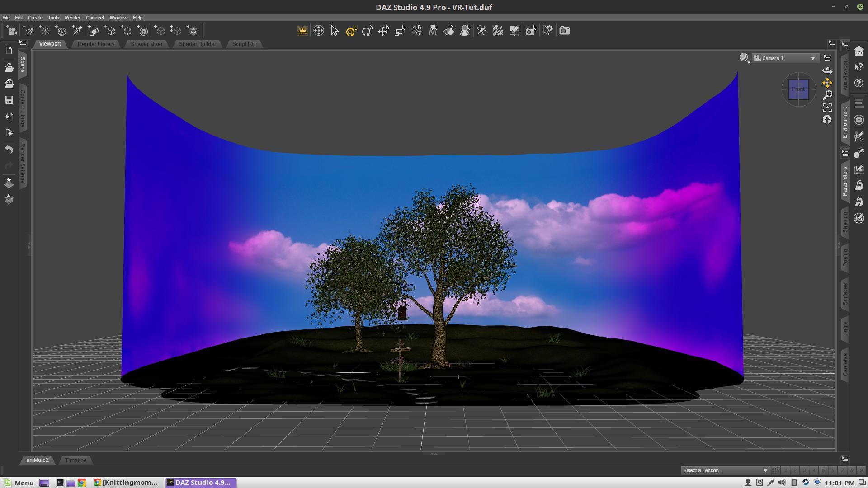Click the Render camera icon in toolbar
The width and height of the screenshot is (868, 488).
pyautogui.click(x=564, y=31)
